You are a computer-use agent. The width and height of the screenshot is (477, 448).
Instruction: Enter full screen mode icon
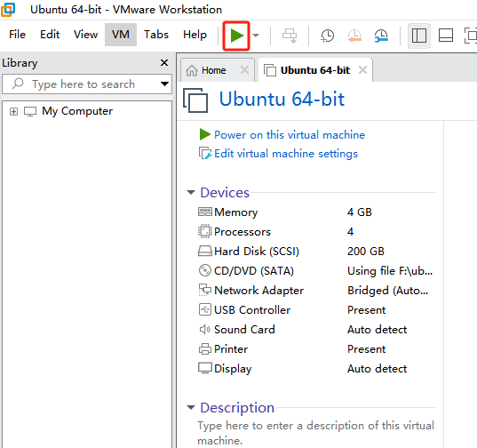click(x=470, y=36)
